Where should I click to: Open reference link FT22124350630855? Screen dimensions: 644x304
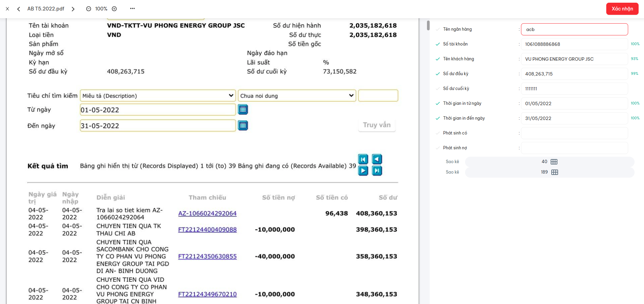[x=207, y=256]
